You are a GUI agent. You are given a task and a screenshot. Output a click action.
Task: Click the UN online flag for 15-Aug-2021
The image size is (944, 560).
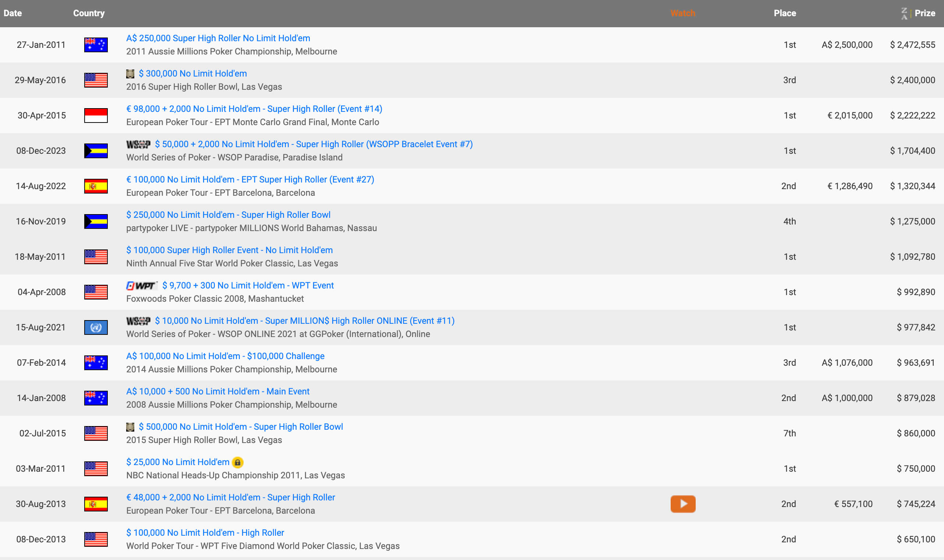pyautogui.click(x=96, y=327)
